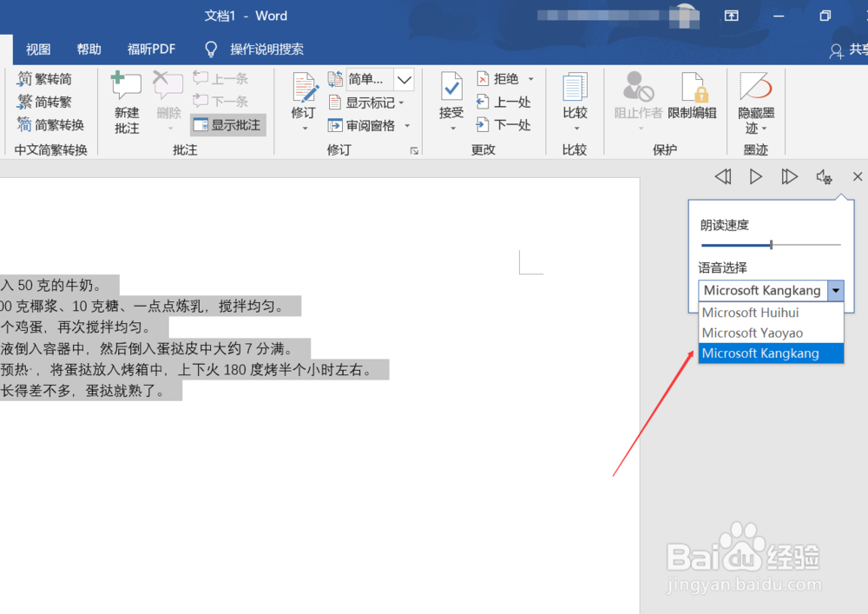Click the 操作说明搜索 search box
The image size is (868, 614).
266,50
